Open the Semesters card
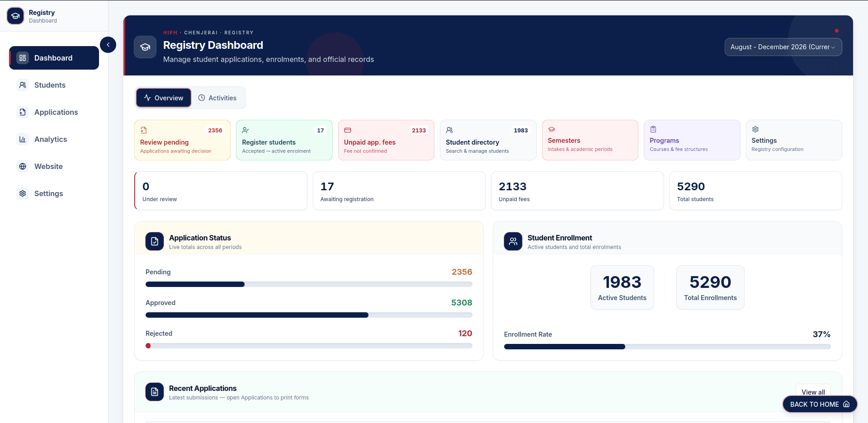This screenshot has height=423, width=868. [x=590, y=140]
